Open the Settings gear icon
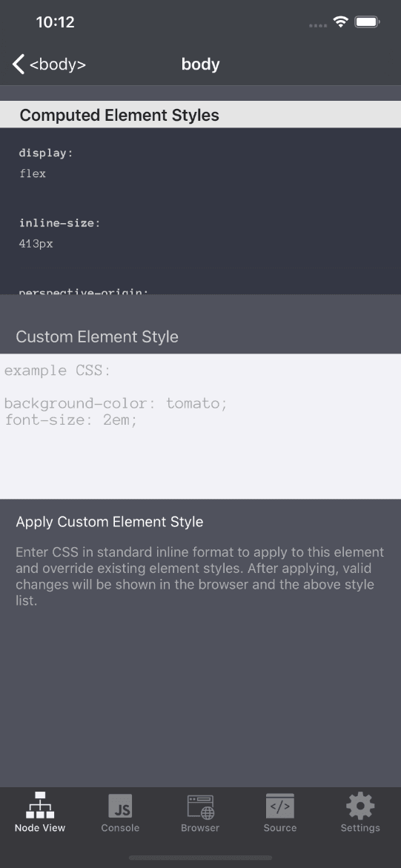The image size is (401, 868). coord(360,806)
